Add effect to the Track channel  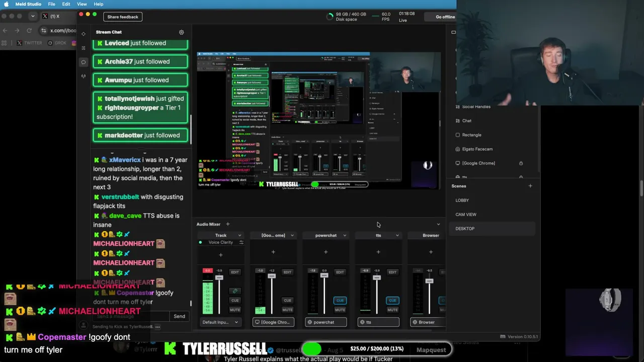[x=220, y=255]
